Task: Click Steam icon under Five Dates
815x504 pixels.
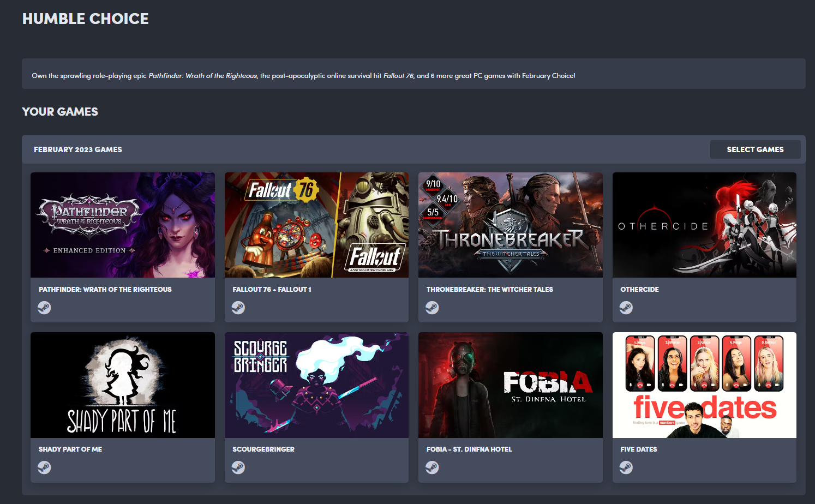Action: (x=626, y=467)
